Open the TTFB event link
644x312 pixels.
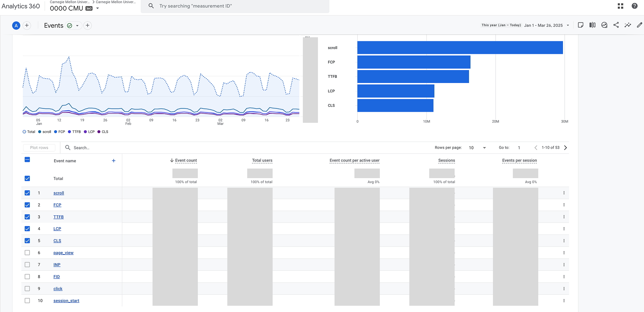59,217
